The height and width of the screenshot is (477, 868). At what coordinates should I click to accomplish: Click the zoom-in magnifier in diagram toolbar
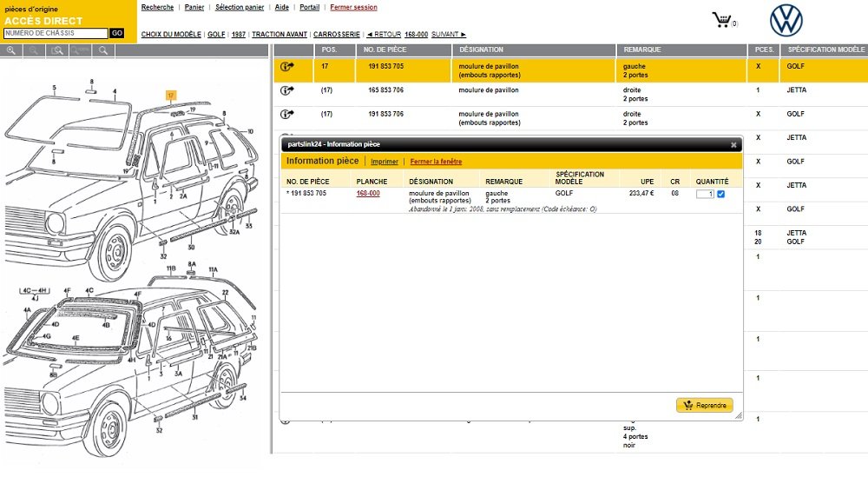point(11,50)
